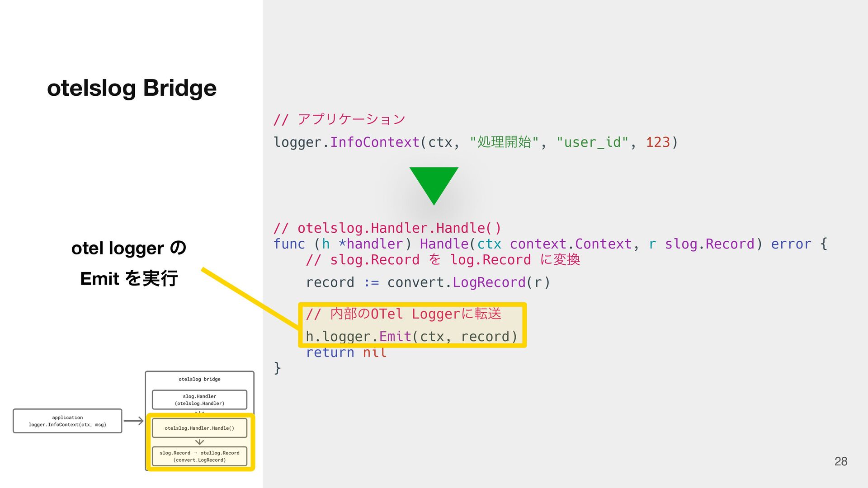Click the '// アプリケーション' comment line

pyautogui.click(x=339, y=119)
